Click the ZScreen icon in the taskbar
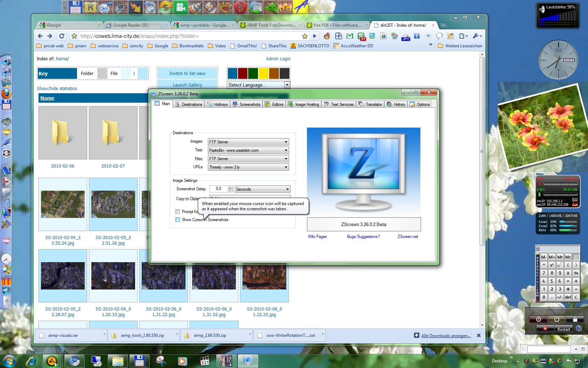Viewport: 588px width, 368px height. [x=248, y=361]
